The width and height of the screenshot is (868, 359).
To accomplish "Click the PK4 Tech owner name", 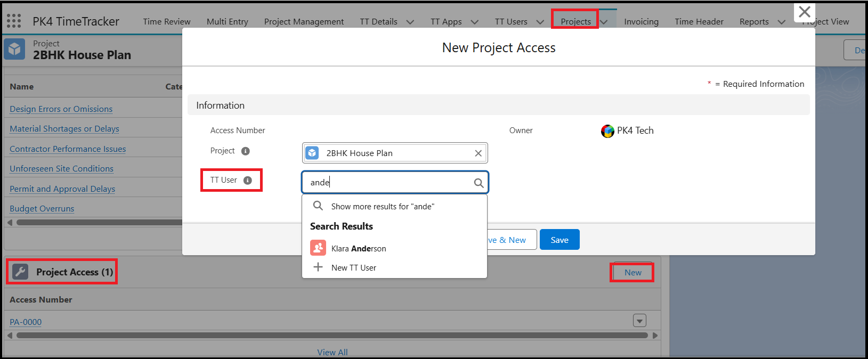I will (635, 131).
